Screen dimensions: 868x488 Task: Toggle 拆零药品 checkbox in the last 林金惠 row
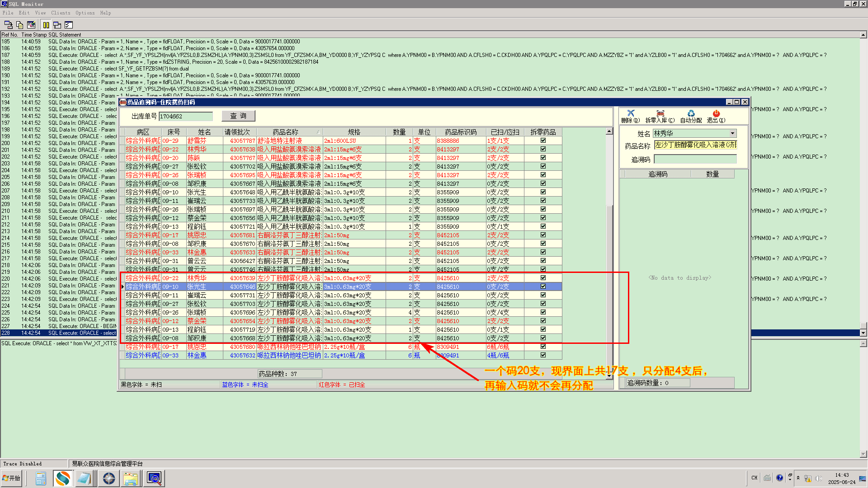[543, 355]
